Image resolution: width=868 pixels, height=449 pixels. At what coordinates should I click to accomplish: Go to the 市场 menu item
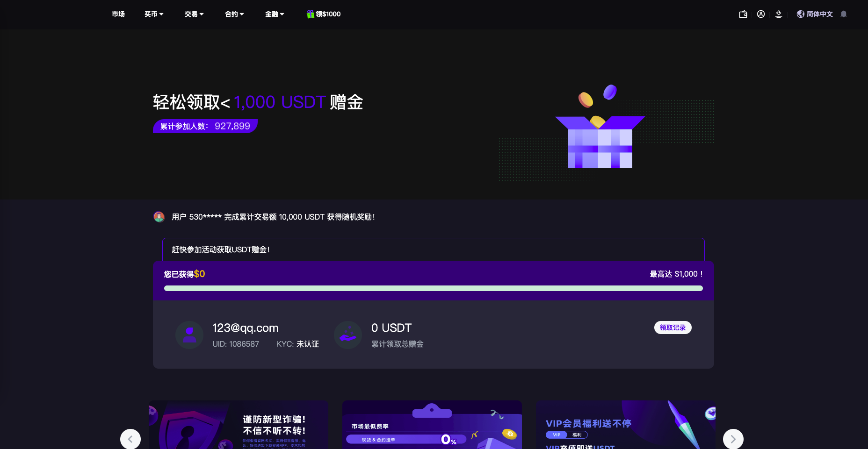(x=118, y=14)
